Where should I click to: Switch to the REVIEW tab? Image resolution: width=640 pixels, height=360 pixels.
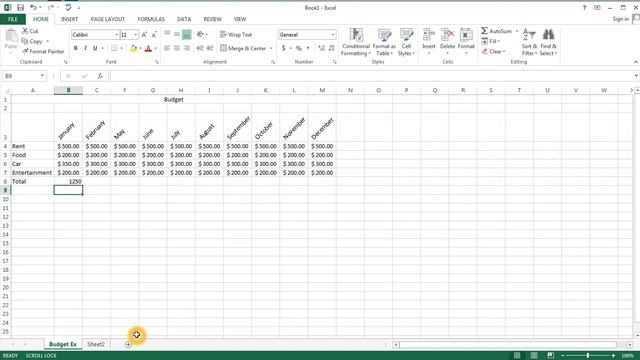pos(212,19)
